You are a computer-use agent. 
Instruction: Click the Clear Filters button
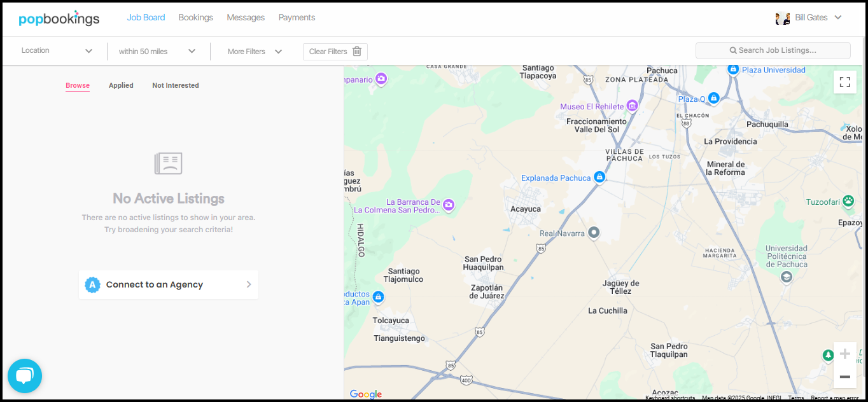click(335, 52)
